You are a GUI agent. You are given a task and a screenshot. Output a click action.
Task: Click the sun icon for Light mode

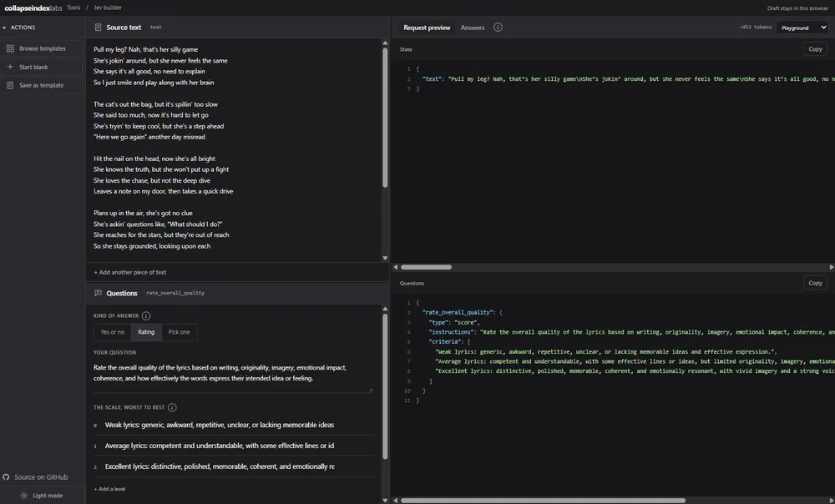24,496
